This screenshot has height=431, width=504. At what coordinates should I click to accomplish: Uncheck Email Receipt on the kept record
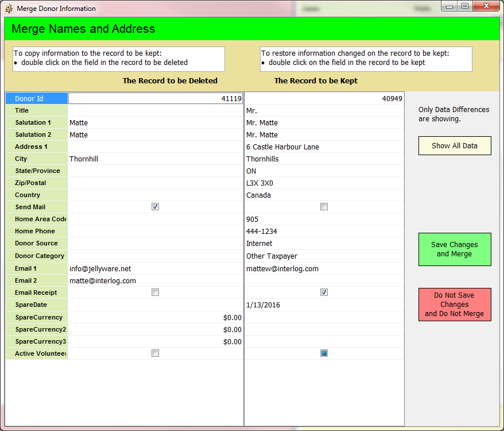[324, 293]
